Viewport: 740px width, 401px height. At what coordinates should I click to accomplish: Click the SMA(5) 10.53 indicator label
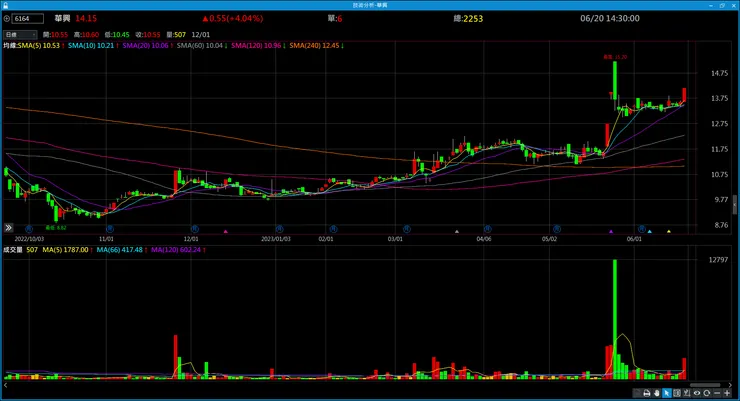click(x=39, y=46)
